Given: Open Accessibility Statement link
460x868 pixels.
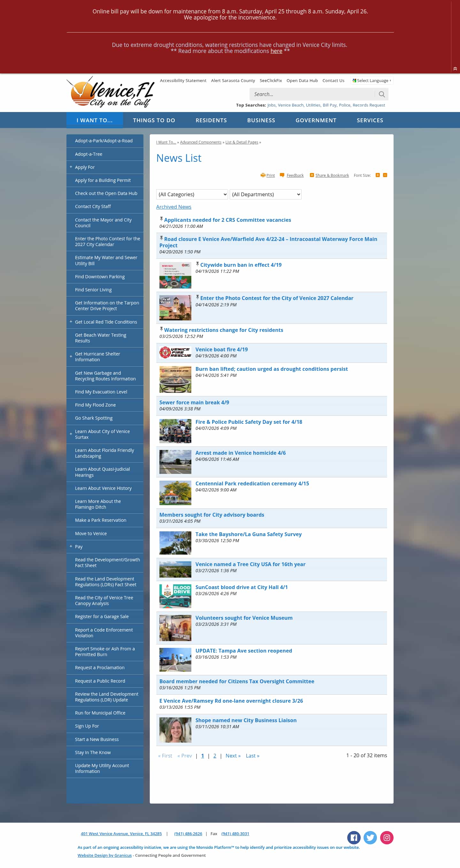Looking at the screenshot, I should pyautogui.click(x=183, y=80).
